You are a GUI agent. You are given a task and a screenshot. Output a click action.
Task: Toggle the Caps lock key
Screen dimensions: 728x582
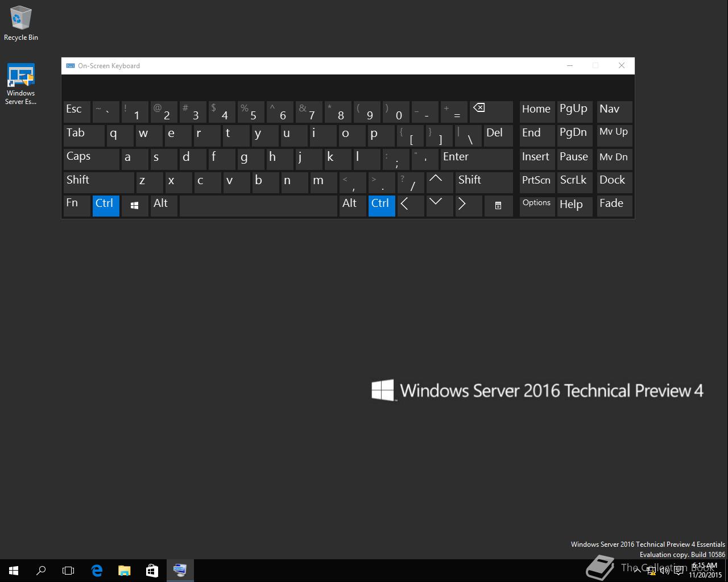click(91, 159)
